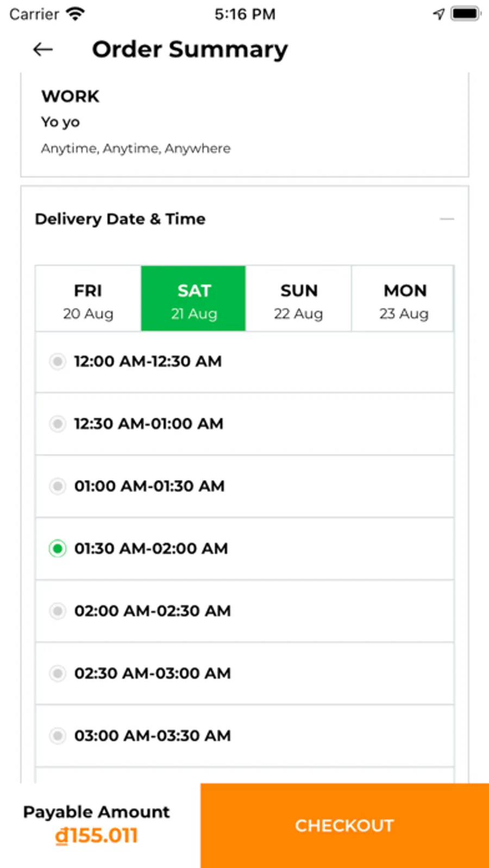Click the selected 01:30 AM-02:00 AM radio
The width and height of the screenshot is (489, 868).
pos(58,549)
